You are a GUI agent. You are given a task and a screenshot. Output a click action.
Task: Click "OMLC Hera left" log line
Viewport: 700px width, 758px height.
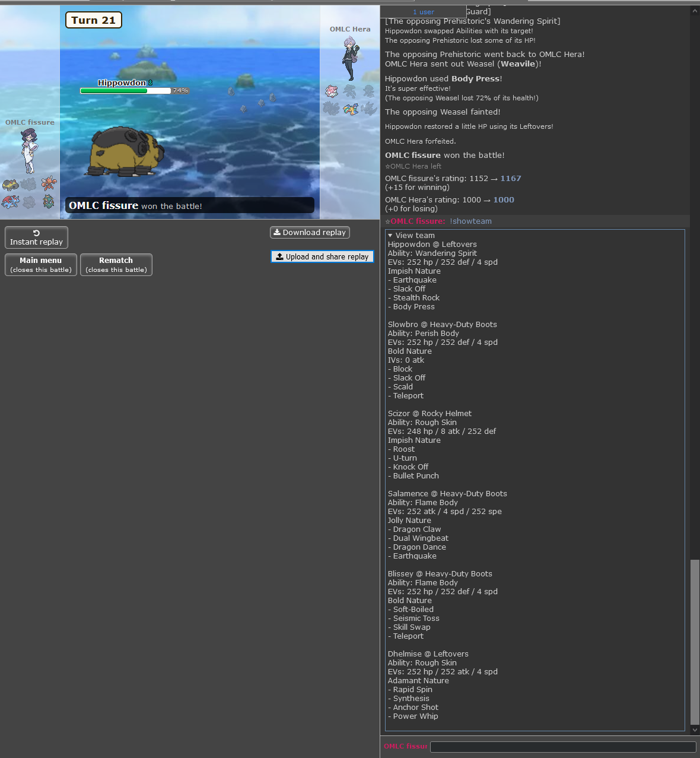point(413,167)
